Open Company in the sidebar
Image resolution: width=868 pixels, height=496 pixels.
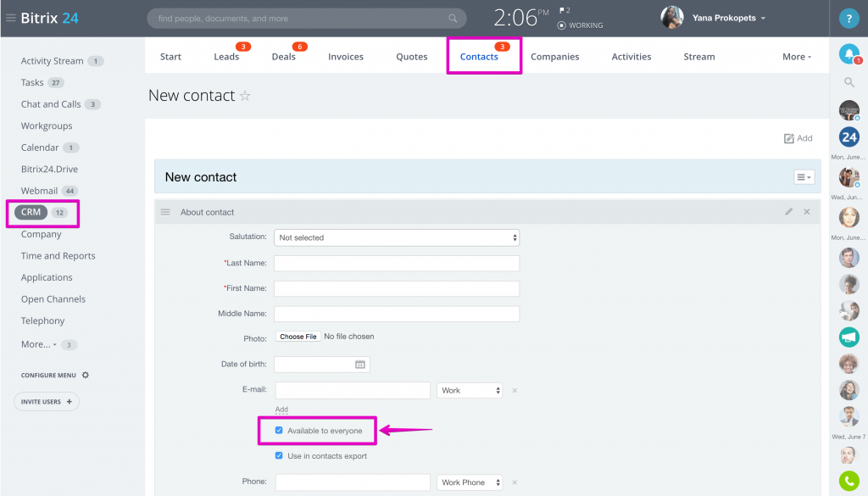[41, 234]
